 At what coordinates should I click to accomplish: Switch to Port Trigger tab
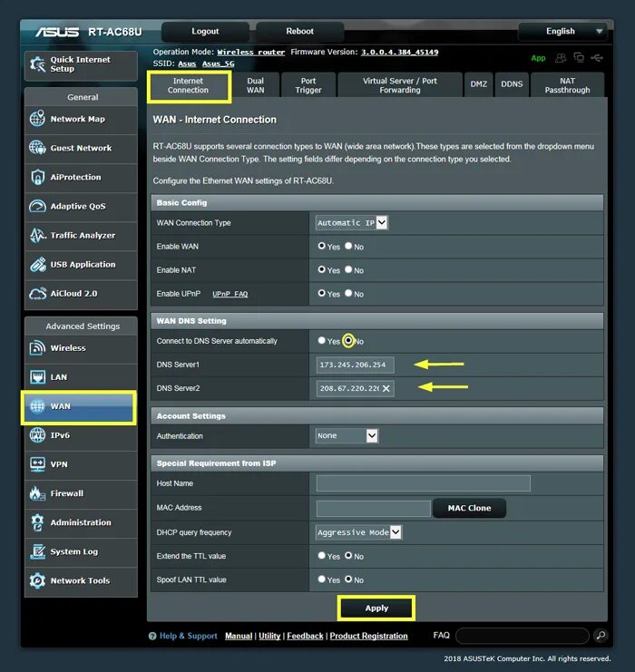click(308, 86)
